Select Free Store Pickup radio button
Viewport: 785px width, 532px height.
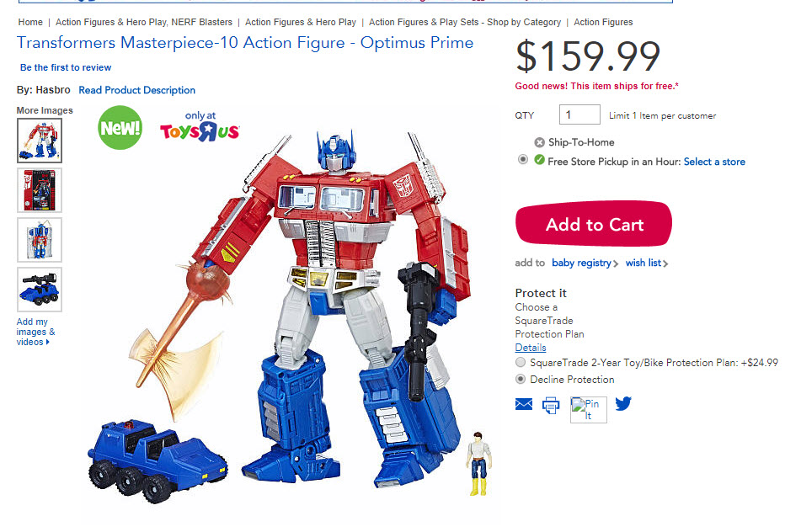click(x=523, y=160)
